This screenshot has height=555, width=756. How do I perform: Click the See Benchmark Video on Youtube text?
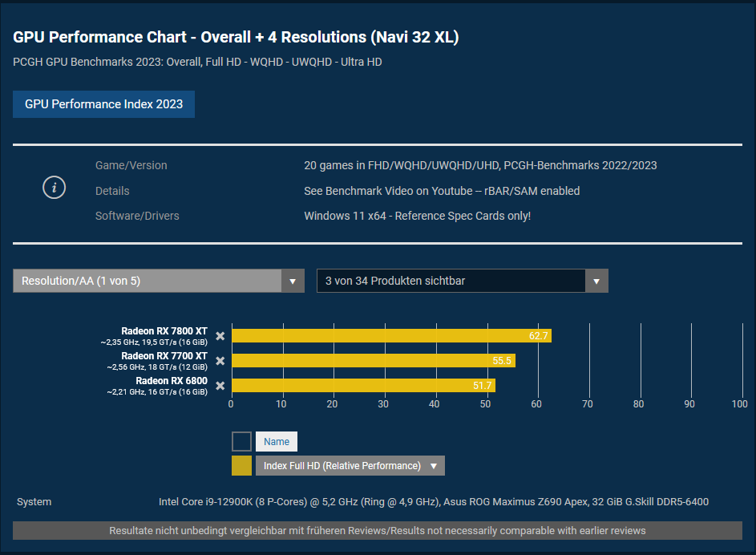coord(442,191)
